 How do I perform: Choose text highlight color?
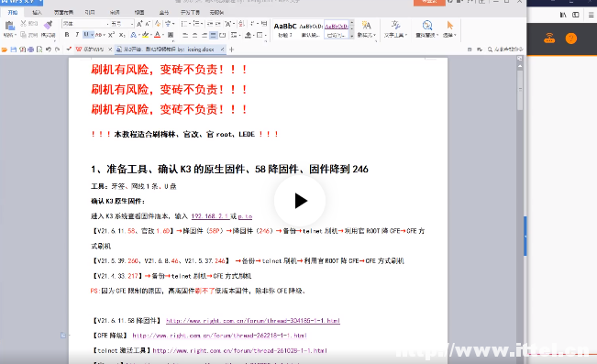(x=145, y=35)
